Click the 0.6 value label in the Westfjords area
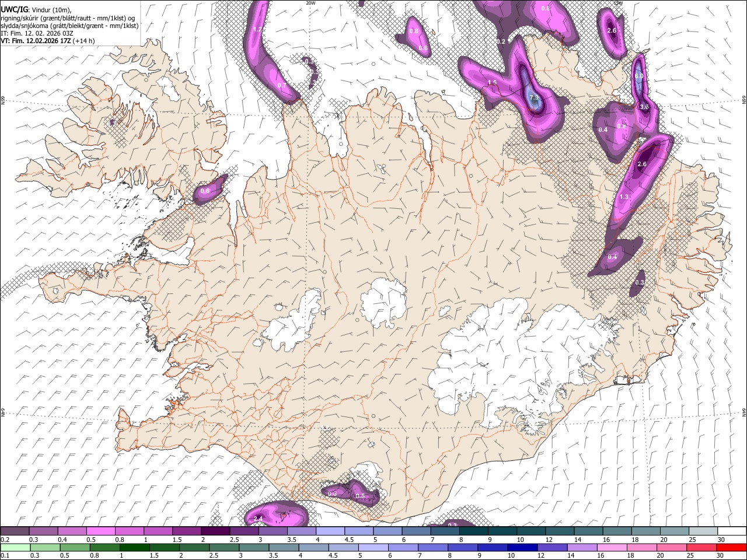 205,191
